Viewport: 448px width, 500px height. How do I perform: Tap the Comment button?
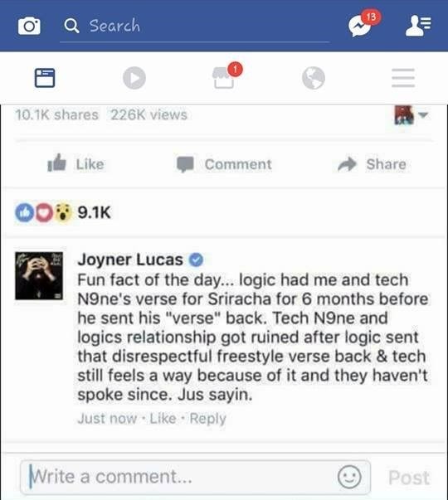(224, 164)
